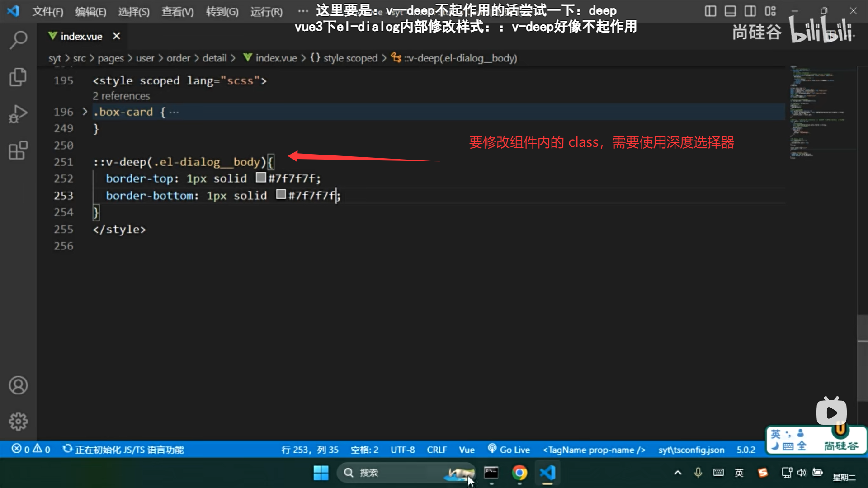Screen dimensions: 868x488
Task: Select the index.vue editor tab
Action: pos(81,36)
